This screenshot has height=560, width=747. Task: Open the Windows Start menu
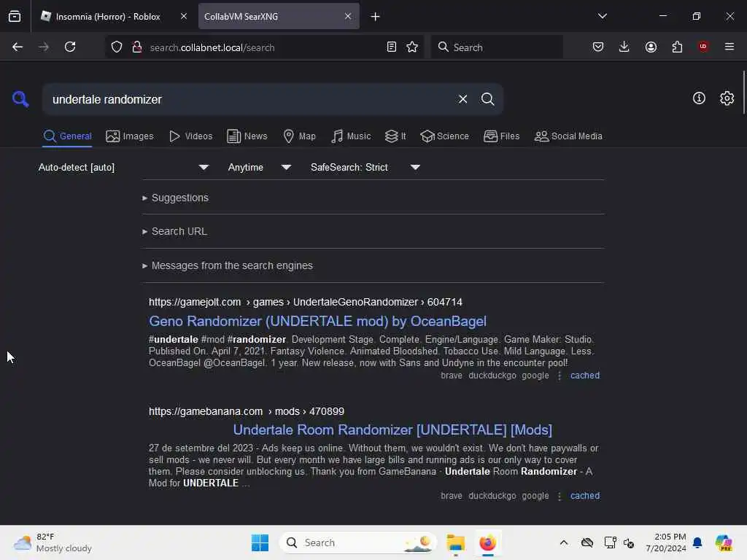click(260, 542)
